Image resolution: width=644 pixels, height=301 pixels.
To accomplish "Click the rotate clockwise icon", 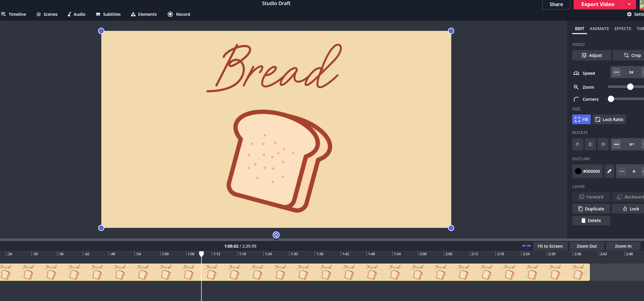I will (x=577, y=144).
